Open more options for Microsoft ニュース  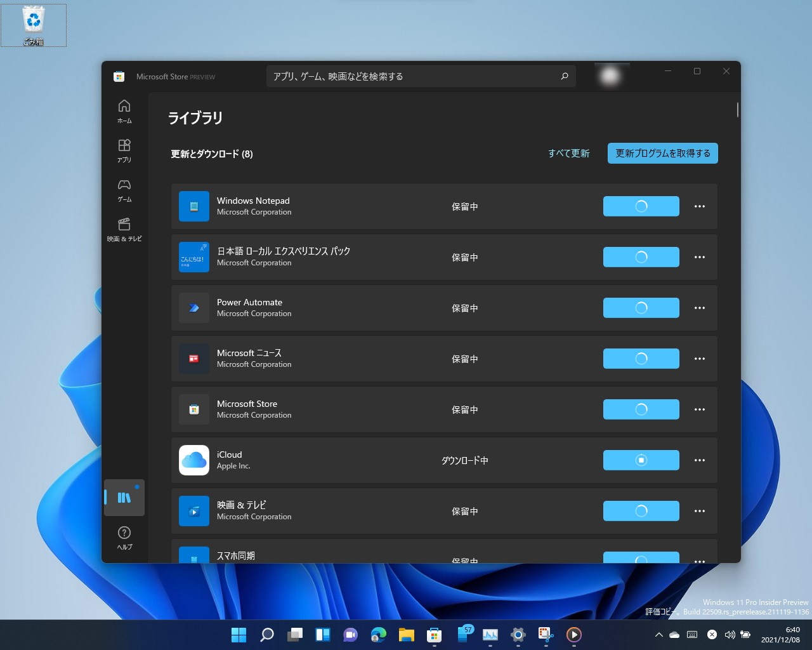click(x=700, y=359)
